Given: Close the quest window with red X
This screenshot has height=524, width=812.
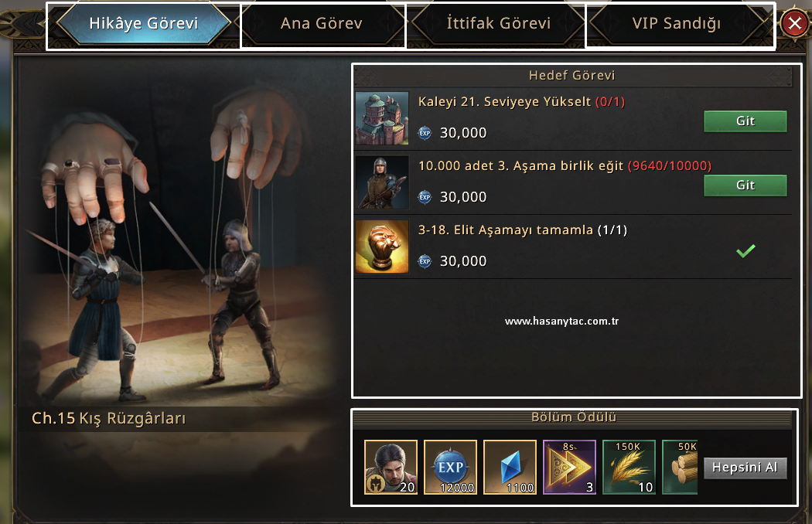Looking at the screenshot, I should (x=795, y=22).
